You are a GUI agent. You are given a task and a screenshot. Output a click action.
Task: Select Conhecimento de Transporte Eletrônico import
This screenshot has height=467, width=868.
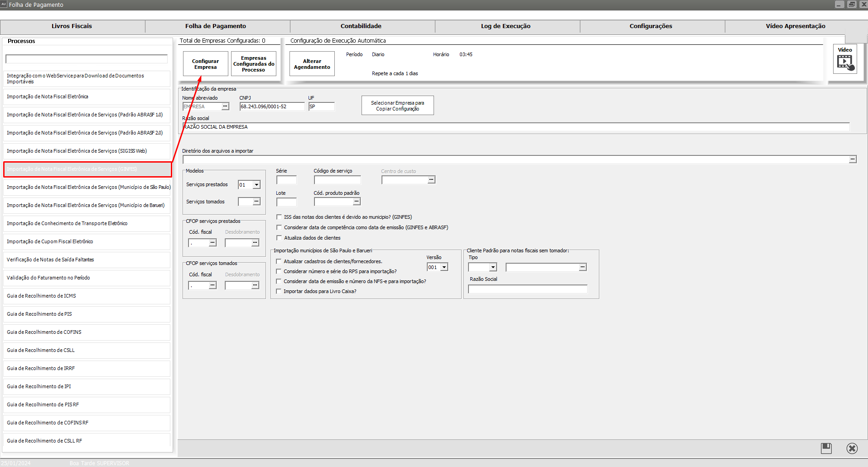[x=87, y=223]
